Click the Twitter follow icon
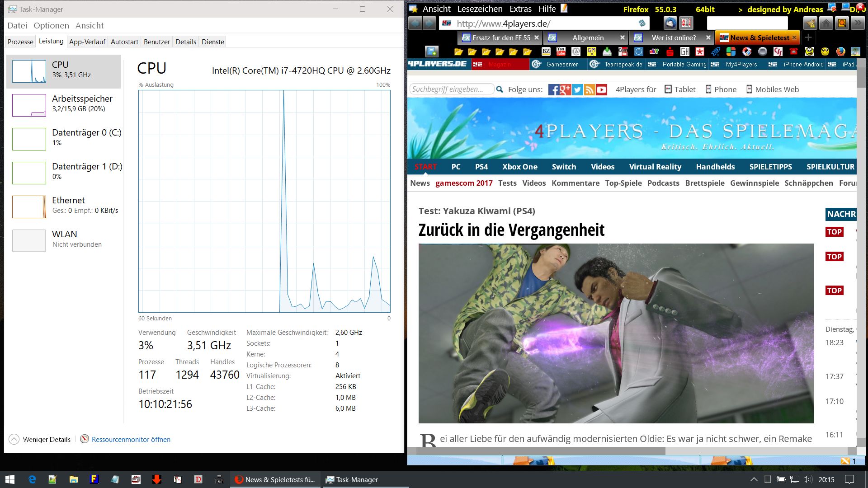 pyautogui.click(x=577, y=89)
